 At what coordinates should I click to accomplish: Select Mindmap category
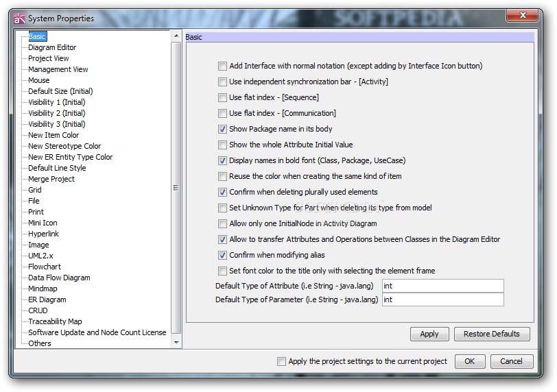pos(43,289)
